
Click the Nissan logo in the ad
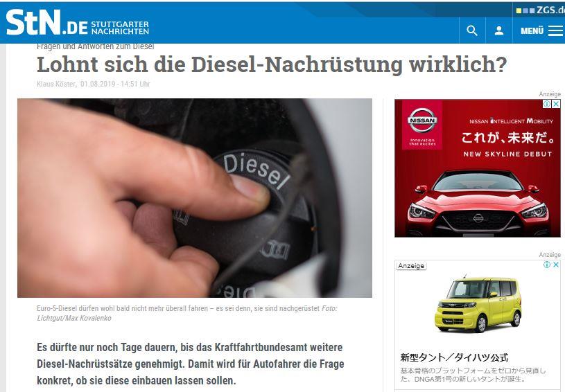422,121
